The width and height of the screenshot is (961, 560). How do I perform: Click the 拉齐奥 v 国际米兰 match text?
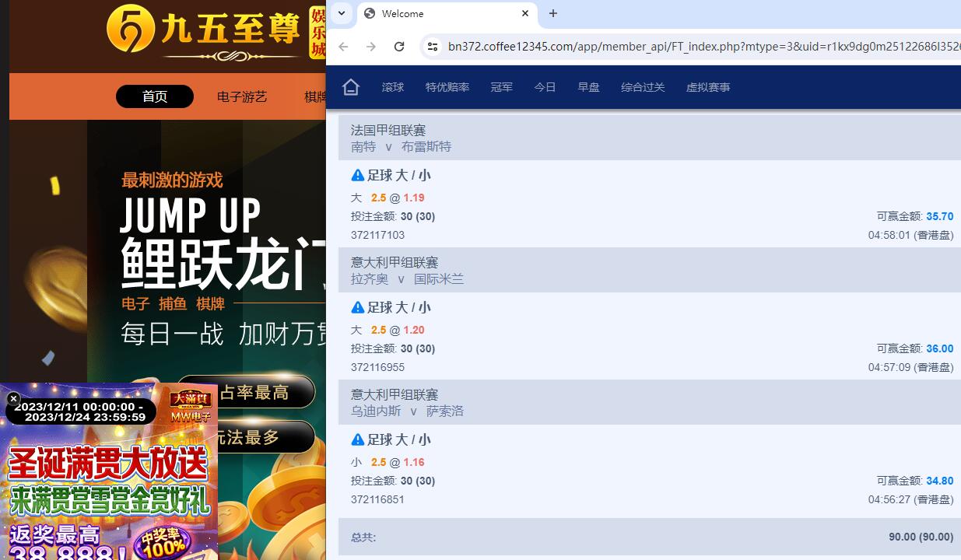pyautogui.click(x=407, y=278)
